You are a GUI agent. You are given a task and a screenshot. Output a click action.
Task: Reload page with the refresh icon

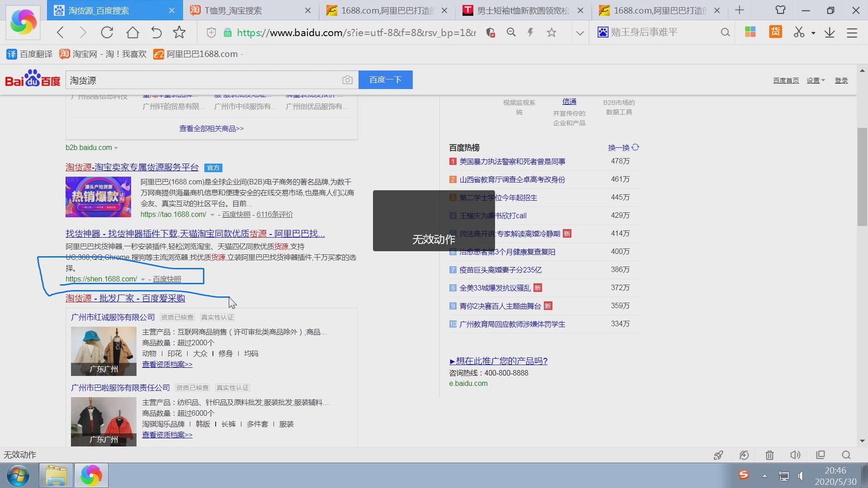click(107, 32)
